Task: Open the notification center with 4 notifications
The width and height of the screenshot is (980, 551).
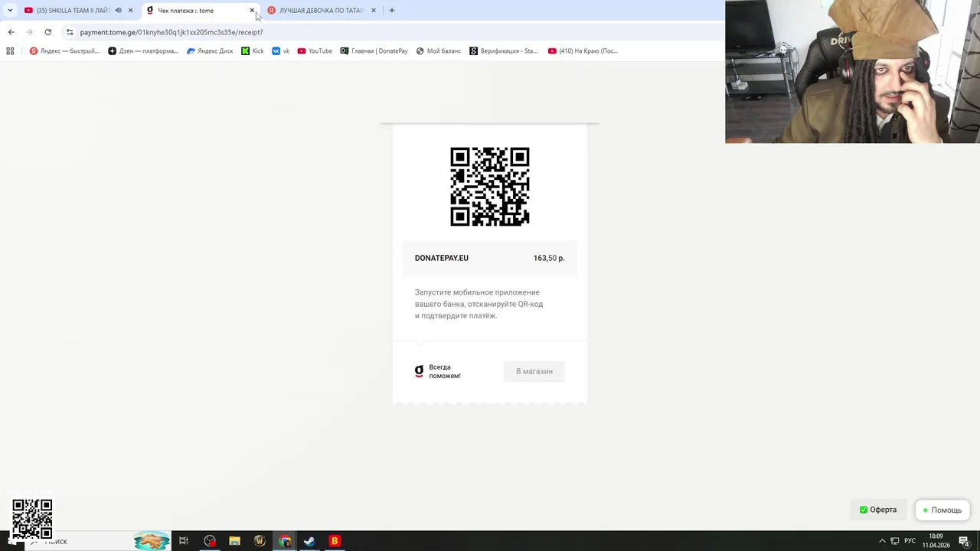Action: (x=965, y=541)
